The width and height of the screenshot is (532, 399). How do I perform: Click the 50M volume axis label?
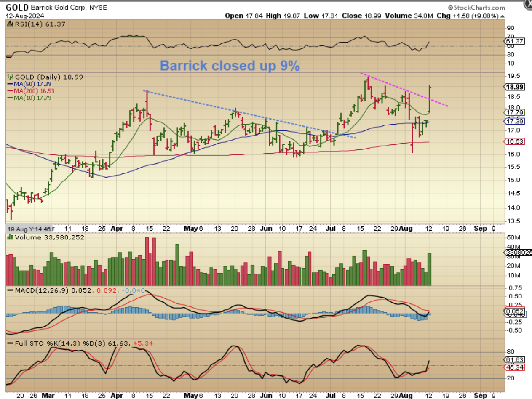point(513,238)
